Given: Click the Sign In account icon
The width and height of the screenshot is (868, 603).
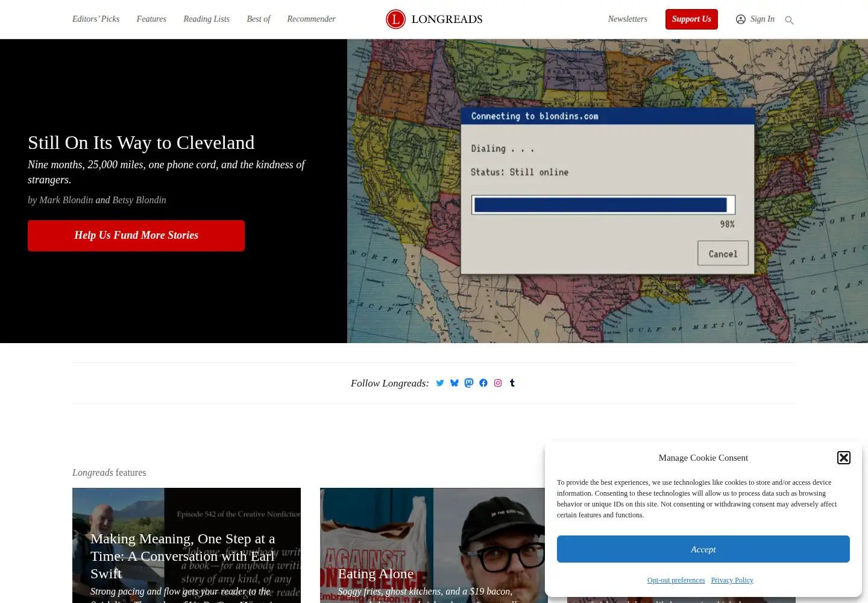Looking at the screenshot, I should click(741, 19).
